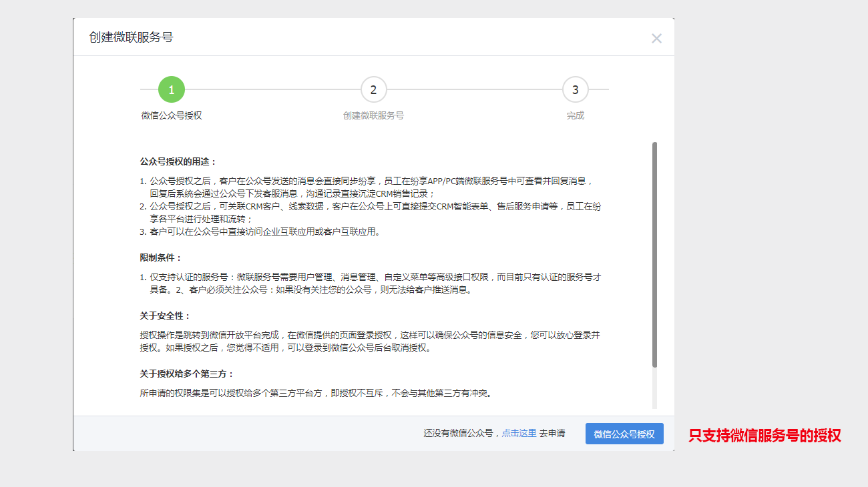This screenshot has width=868, height=487.
Task: Click the dialog title 创建微联服务号
Action: [x=131, y=37]
